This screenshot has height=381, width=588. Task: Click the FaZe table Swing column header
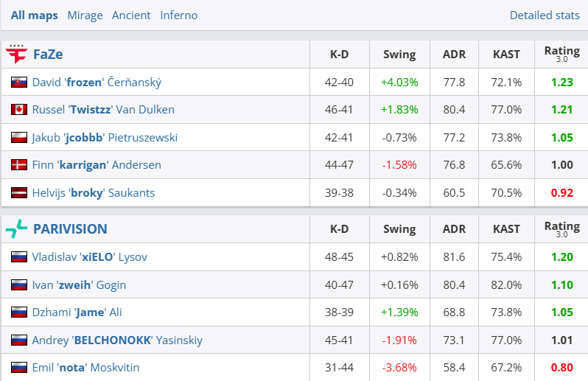(399, 54)
